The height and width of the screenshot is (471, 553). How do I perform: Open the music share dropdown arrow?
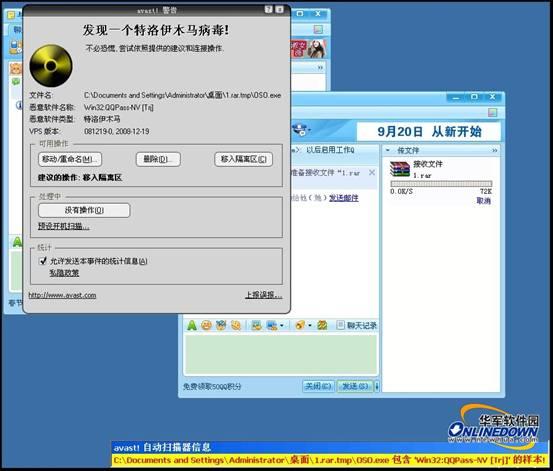pyautogui.click(x=310, y=325)
